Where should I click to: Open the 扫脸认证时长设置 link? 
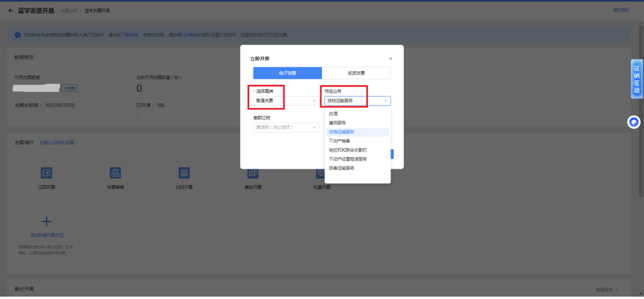57,143
